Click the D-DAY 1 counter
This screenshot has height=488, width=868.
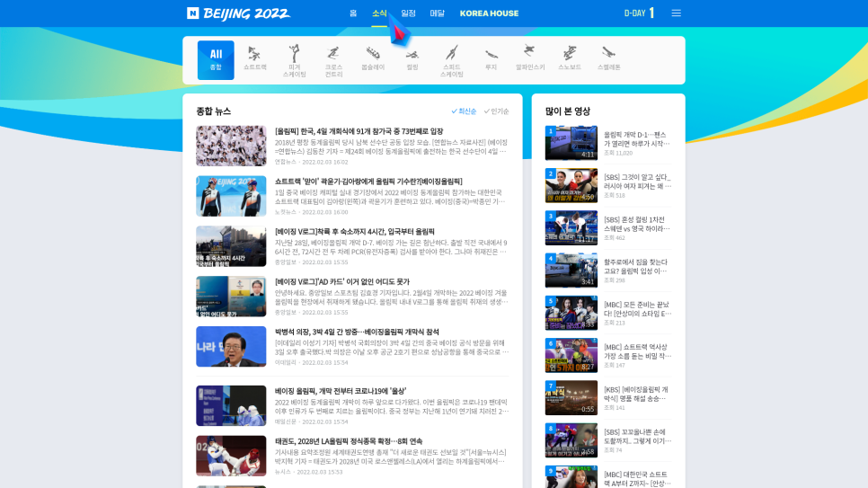pos(640,13)
